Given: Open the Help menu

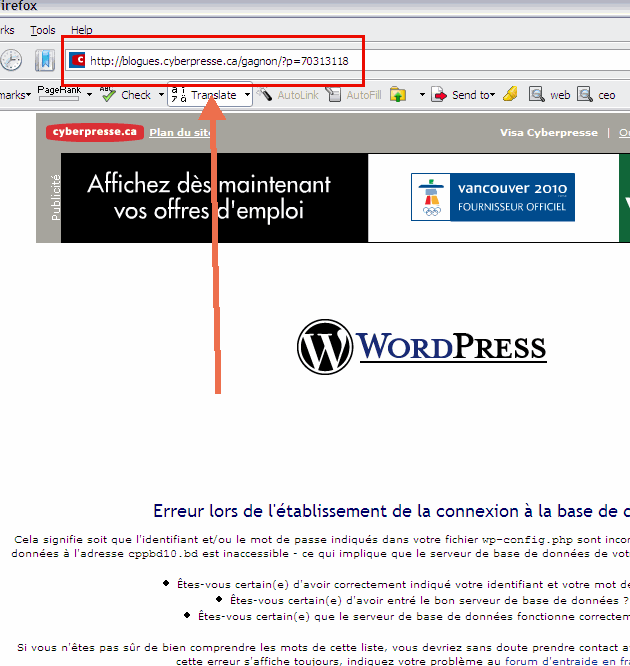Looking at the screenshot, I should 82,31.
